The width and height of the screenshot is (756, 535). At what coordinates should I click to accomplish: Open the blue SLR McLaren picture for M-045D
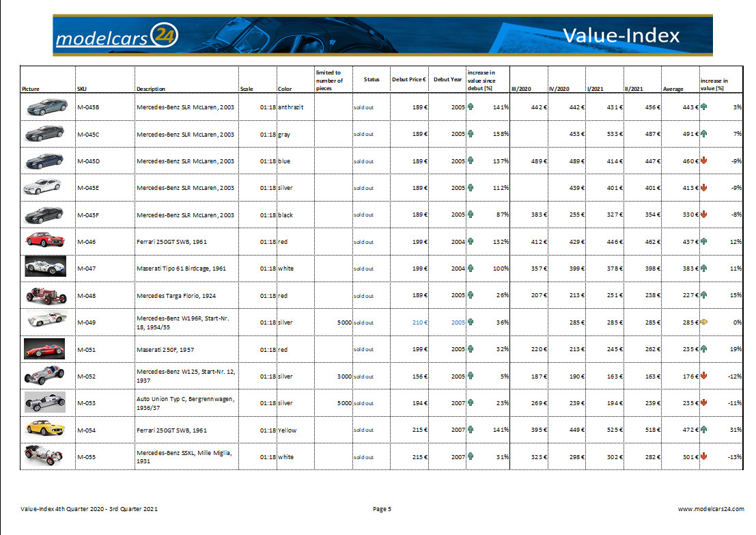point(44,161)
